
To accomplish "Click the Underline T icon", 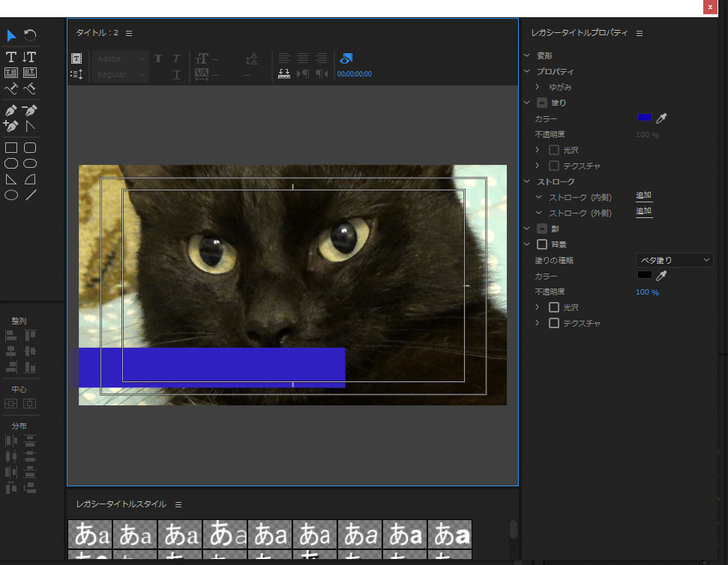I will pyautogui.click(x=177, y=74).
